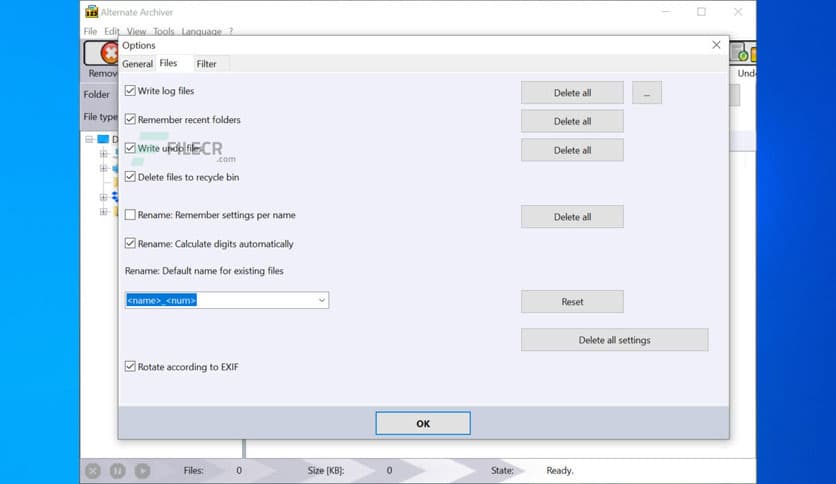The width and height of the screenshot is (836, 484).
Task: Minimize the Alternate Archiver window
Action: [666, 12]
